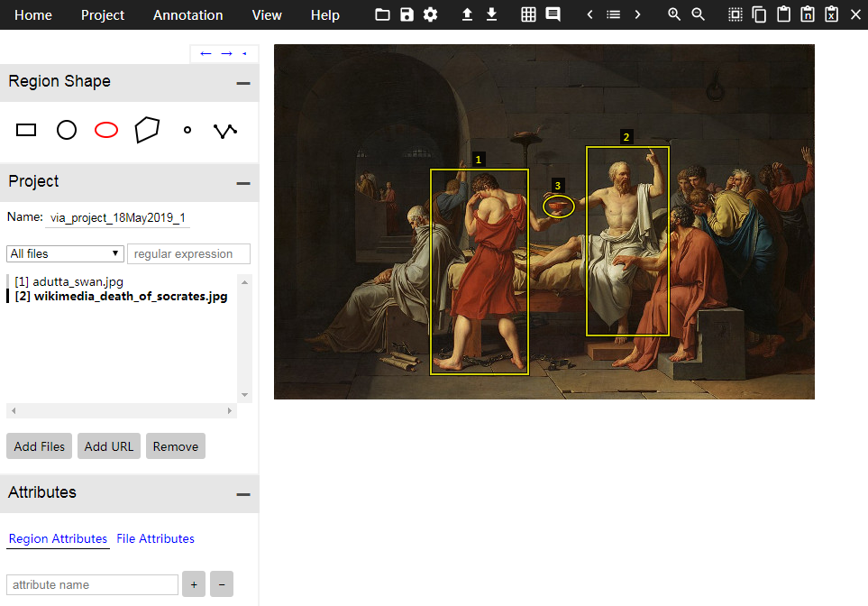The image size is (868, 606).
Task: Zoom out with minus magnifier icon
Action: (x=698, y=14)
